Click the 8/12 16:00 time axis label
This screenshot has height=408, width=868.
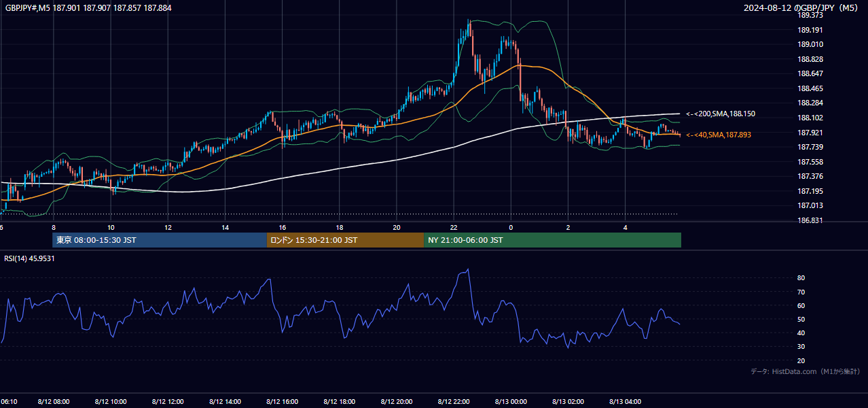coord(282,402)
